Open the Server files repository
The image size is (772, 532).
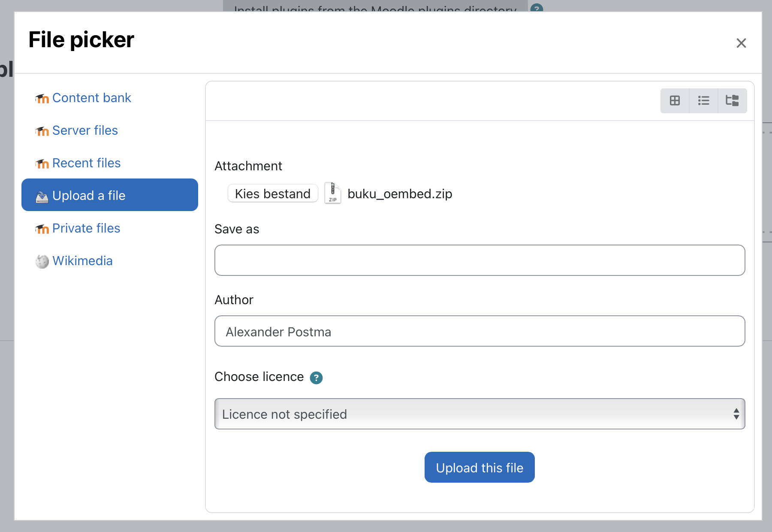85,130
